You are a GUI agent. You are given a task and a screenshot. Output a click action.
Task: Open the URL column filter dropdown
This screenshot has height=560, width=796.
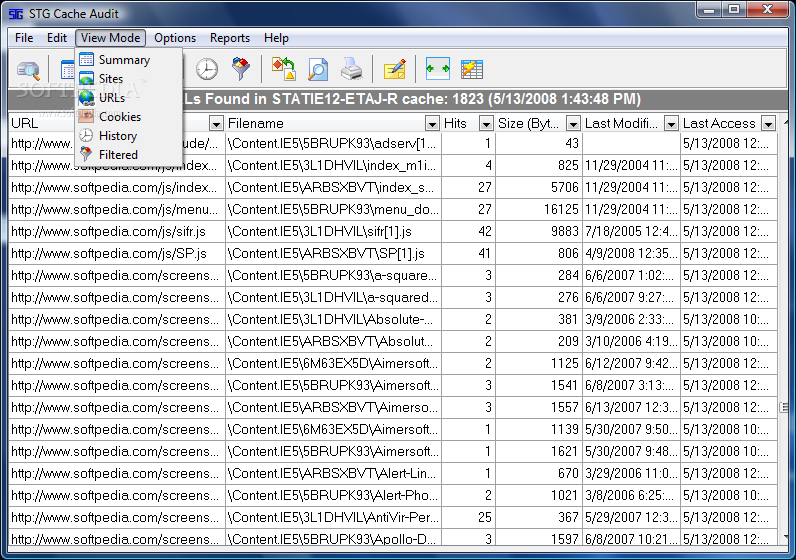[216, 123]
